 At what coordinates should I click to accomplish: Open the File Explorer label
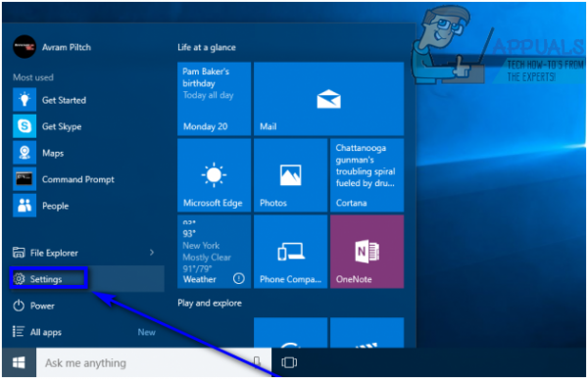[x=54, y=253]
